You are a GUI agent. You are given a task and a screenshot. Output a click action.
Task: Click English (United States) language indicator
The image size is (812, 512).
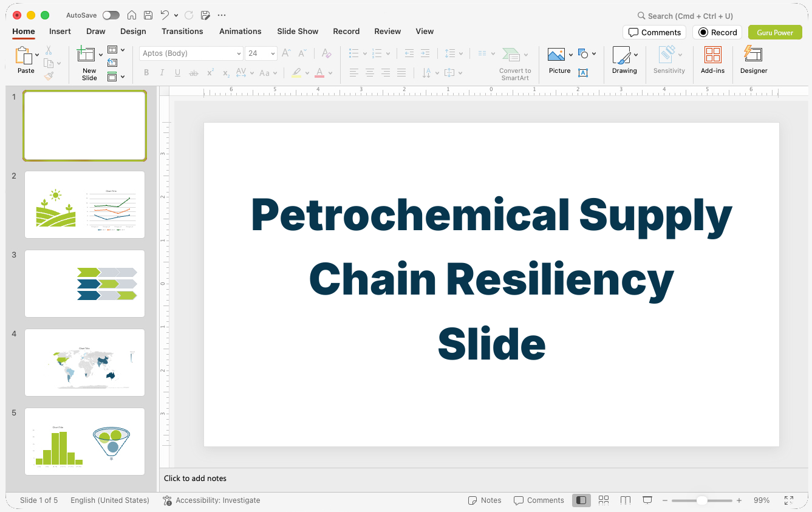[110, 500]
